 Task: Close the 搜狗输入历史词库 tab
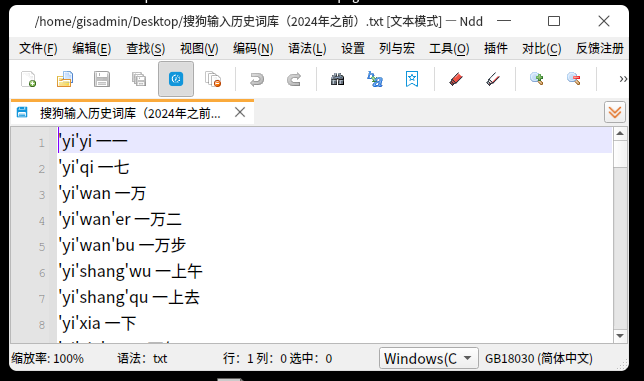(x=240, y=112)
